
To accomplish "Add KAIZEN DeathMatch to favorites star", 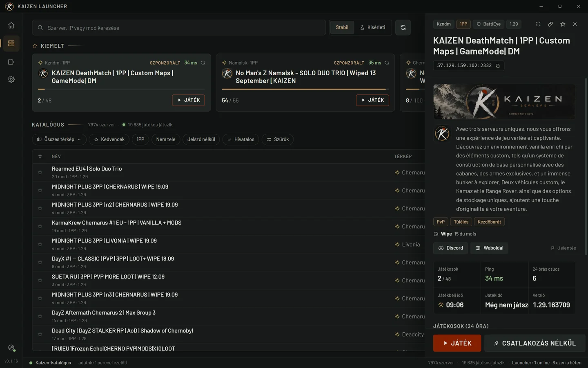I will click(x=563, y=24).
